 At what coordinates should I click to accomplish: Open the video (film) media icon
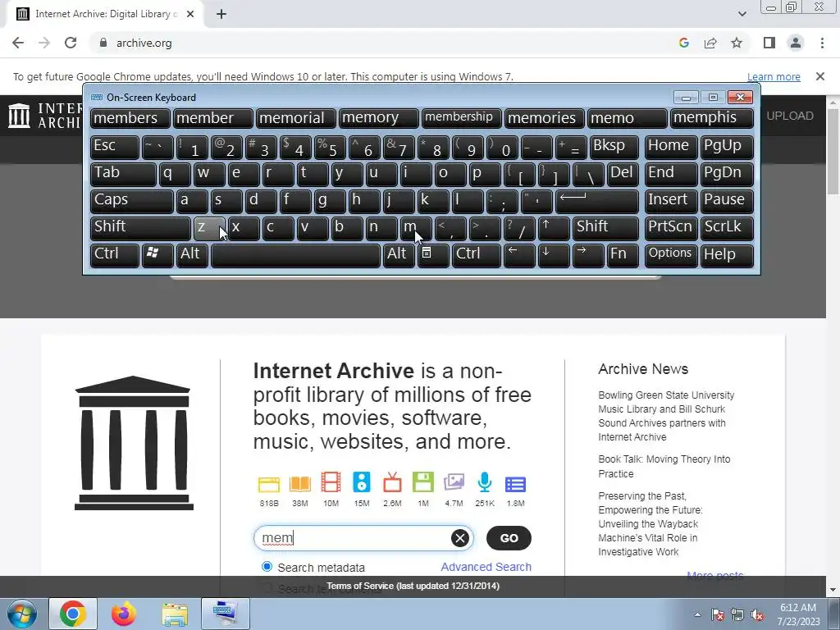coord(331,482)
